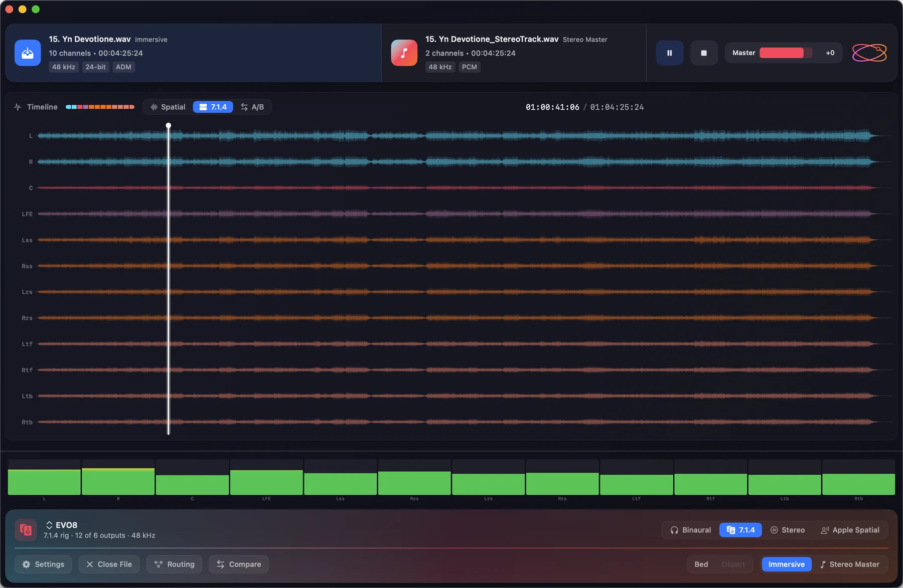Screen dimensions: 903x588
Task: Click the blue immersive file import icon
Action: (x=28, y=53)
